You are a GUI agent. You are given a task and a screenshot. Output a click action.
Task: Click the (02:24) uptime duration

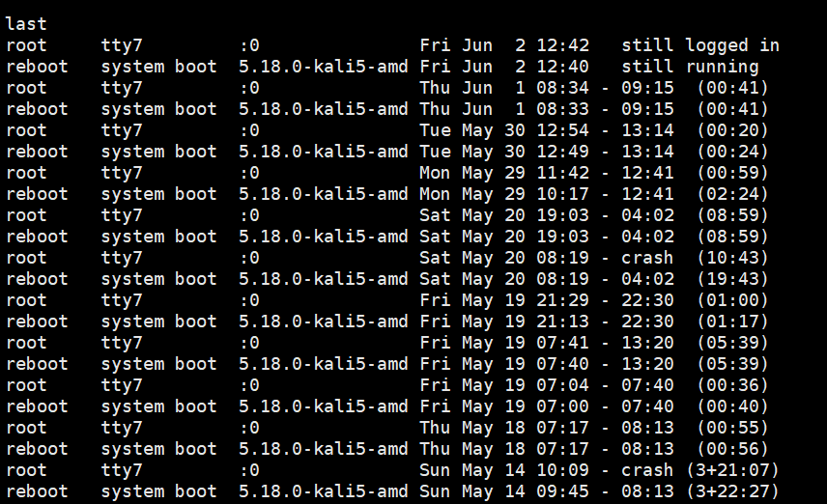731,194
